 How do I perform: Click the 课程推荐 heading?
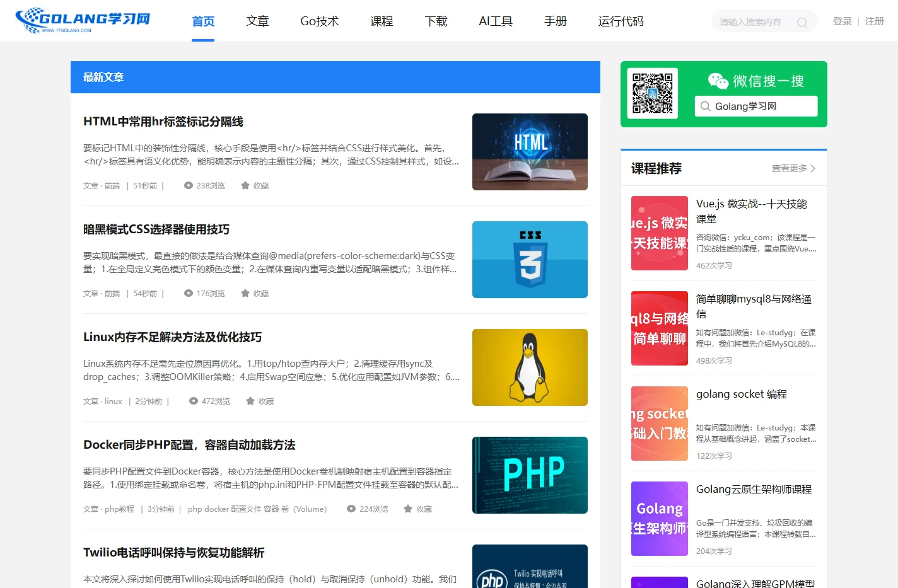(656, 168)
